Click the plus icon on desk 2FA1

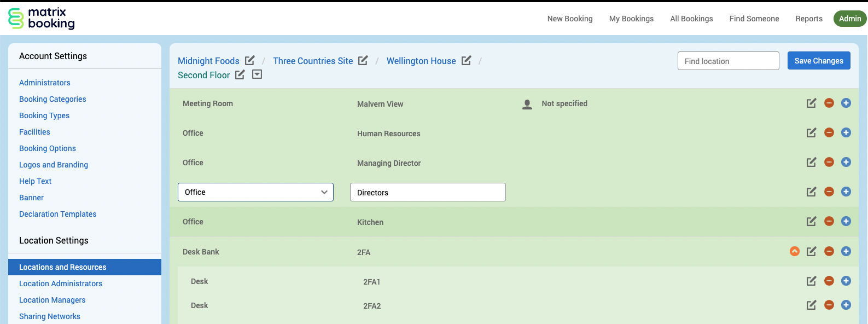[x=846, y=281]
